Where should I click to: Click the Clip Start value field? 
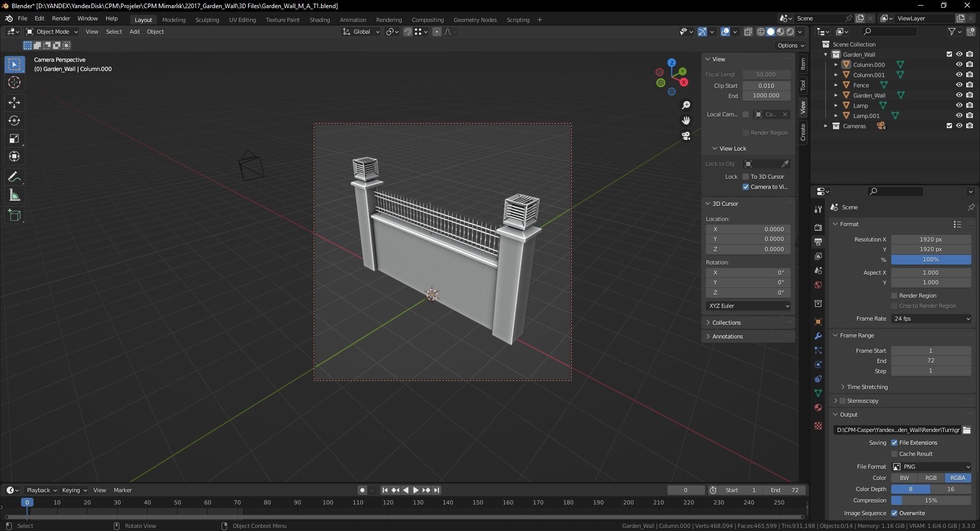tap(766, 86)
